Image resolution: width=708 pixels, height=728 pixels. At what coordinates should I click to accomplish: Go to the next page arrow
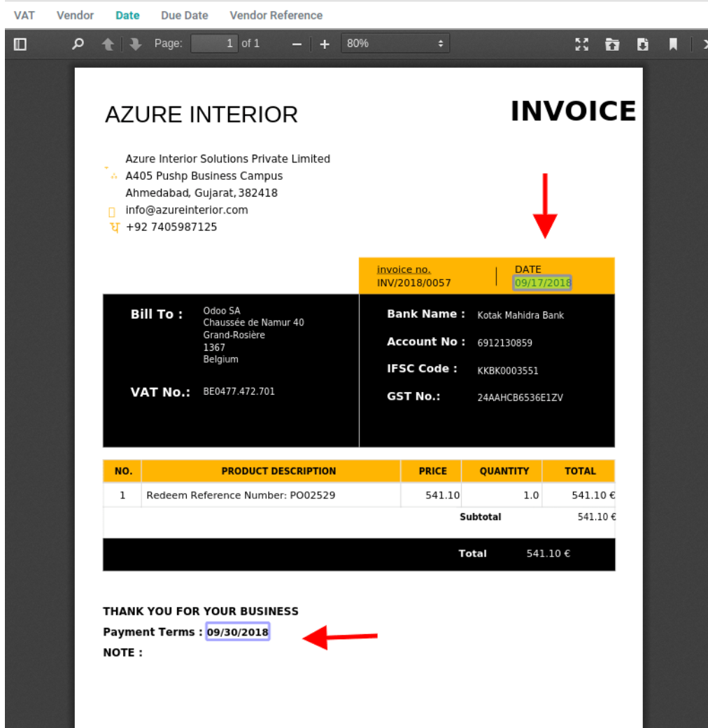[136, 44]
